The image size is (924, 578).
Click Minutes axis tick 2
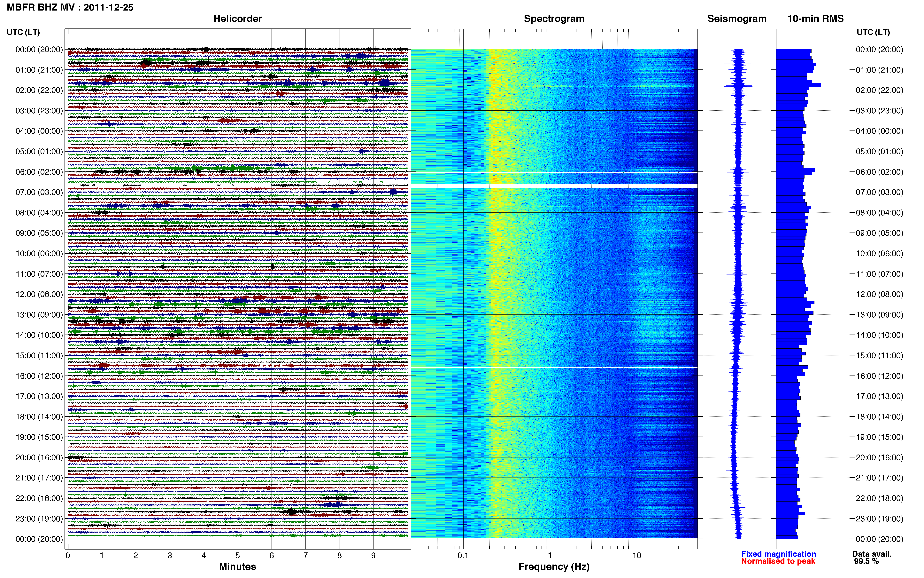coord(136,556)
